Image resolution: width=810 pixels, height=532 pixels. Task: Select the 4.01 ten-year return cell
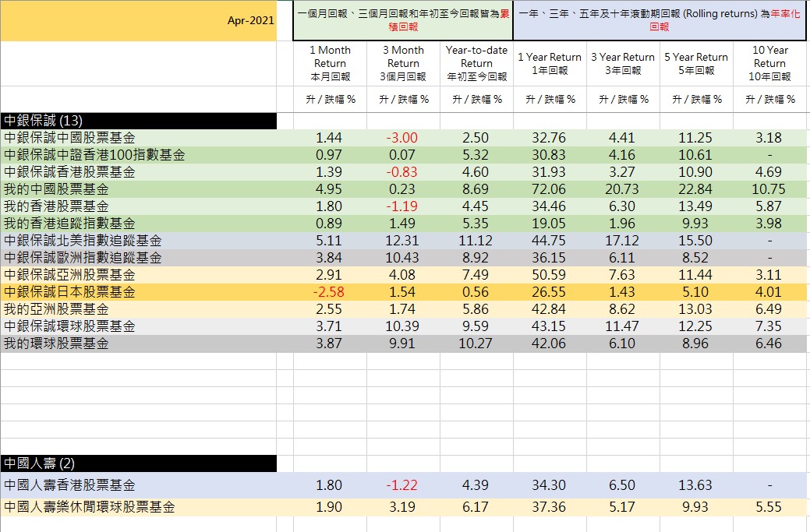[769, 292]
